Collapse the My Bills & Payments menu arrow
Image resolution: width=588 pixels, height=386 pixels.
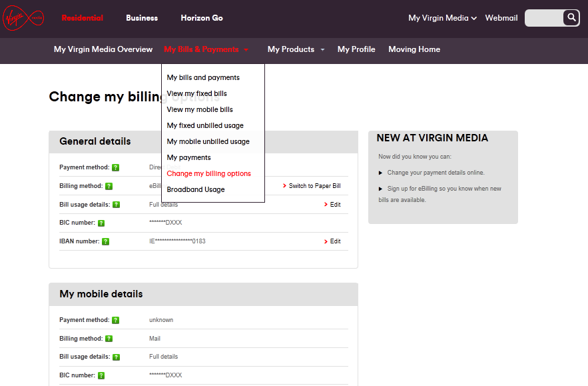246,49
